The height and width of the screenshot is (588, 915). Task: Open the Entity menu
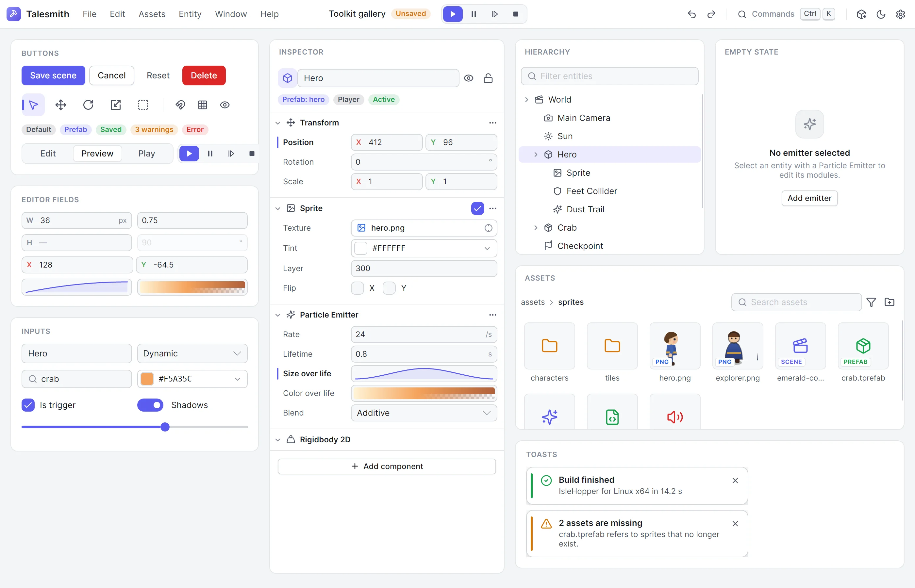tap(190, 14)
